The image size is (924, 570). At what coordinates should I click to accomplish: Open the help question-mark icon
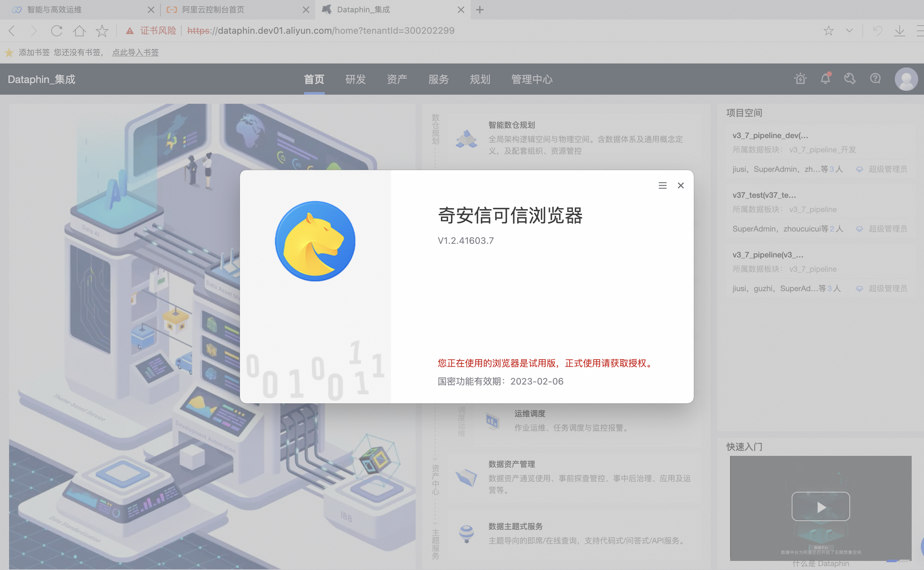pyautogui.click(x=875, y=79)
